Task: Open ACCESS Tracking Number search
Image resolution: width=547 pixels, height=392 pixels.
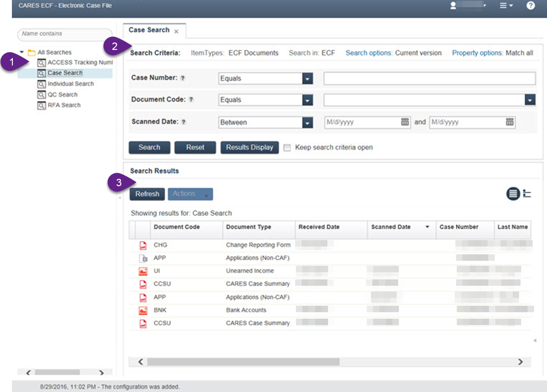Action: pos(80,62)
